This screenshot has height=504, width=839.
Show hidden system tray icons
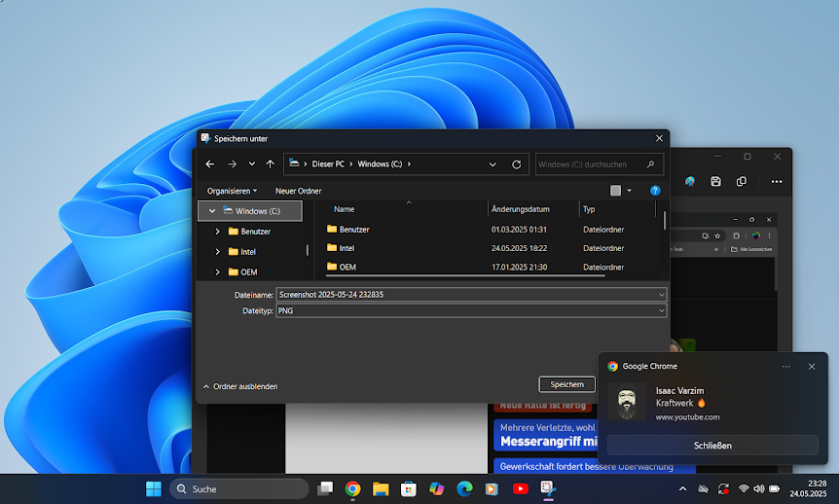(682, 488)
